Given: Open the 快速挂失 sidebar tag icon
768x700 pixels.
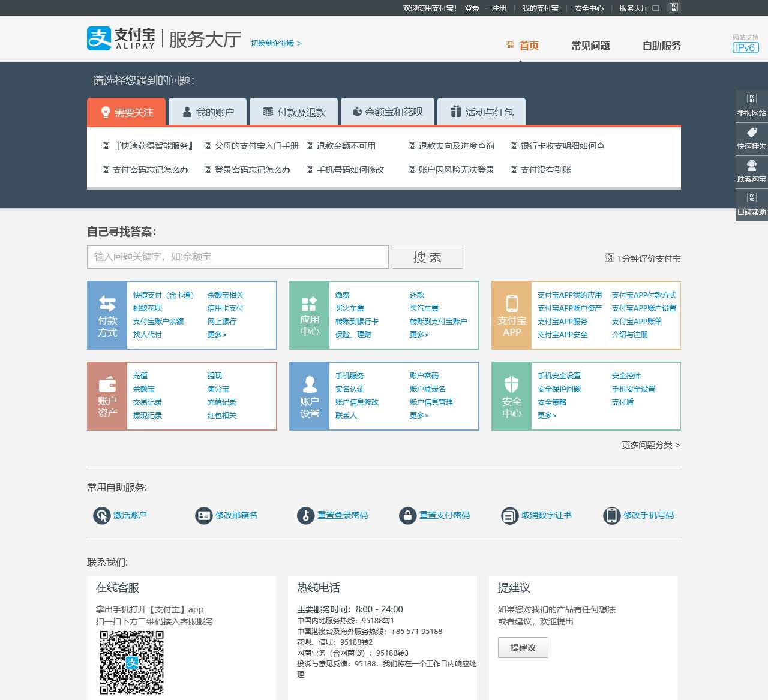Looking at the screenshot, I should click(x=752, y=133).
